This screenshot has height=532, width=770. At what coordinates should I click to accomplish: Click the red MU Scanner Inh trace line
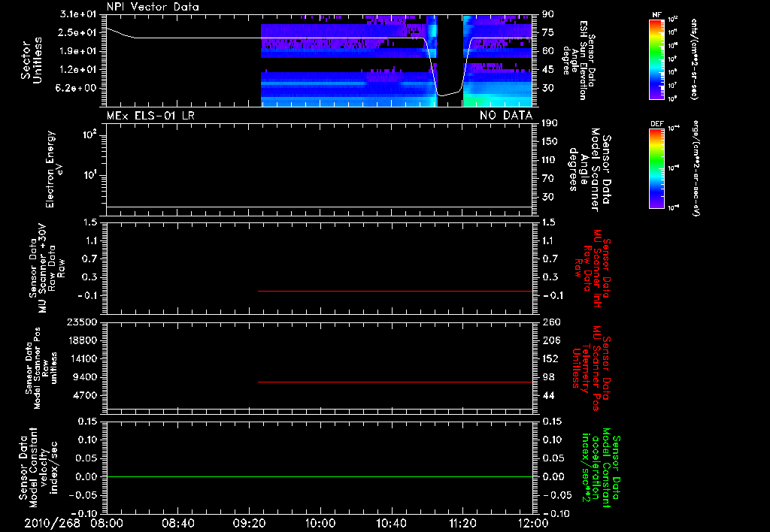[396, 291]
